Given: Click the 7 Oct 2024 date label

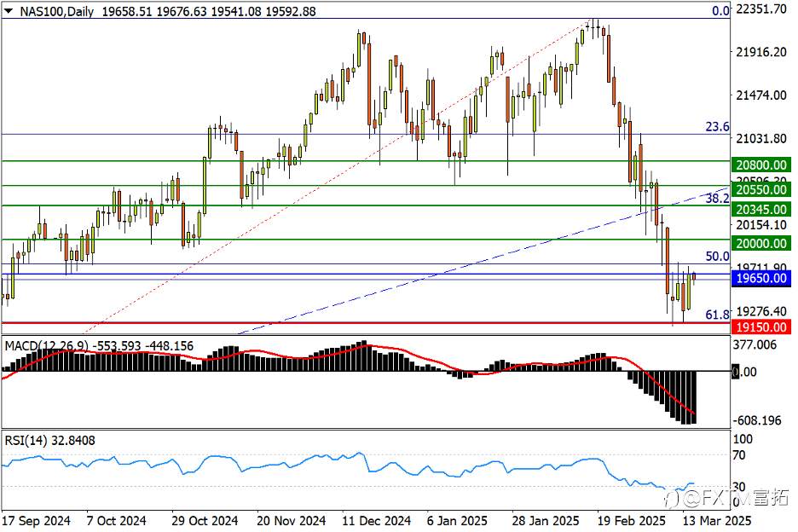Looking at the screenshot, I should 117,521.
